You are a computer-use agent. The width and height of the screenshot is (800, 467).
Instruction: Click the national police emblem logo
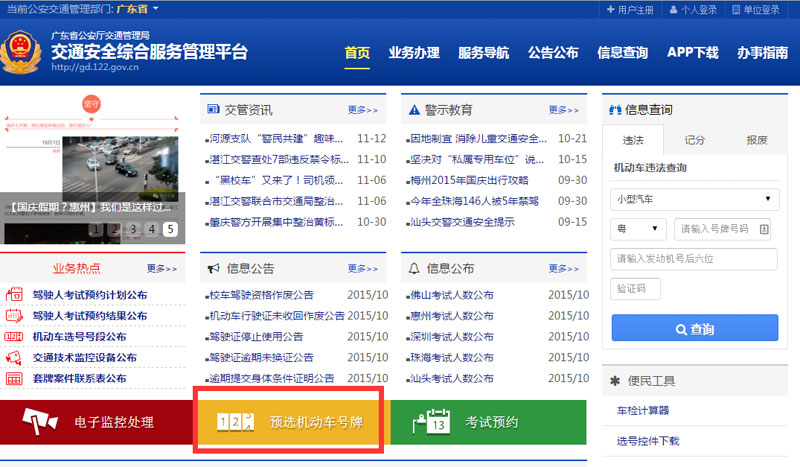point(20,52)
